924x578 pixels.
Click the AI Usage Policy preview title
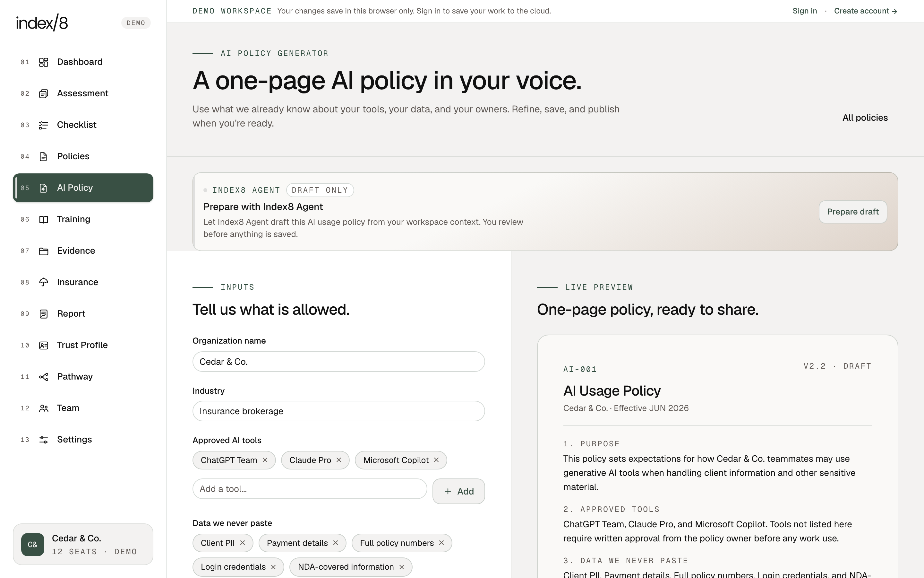[612, 391]
